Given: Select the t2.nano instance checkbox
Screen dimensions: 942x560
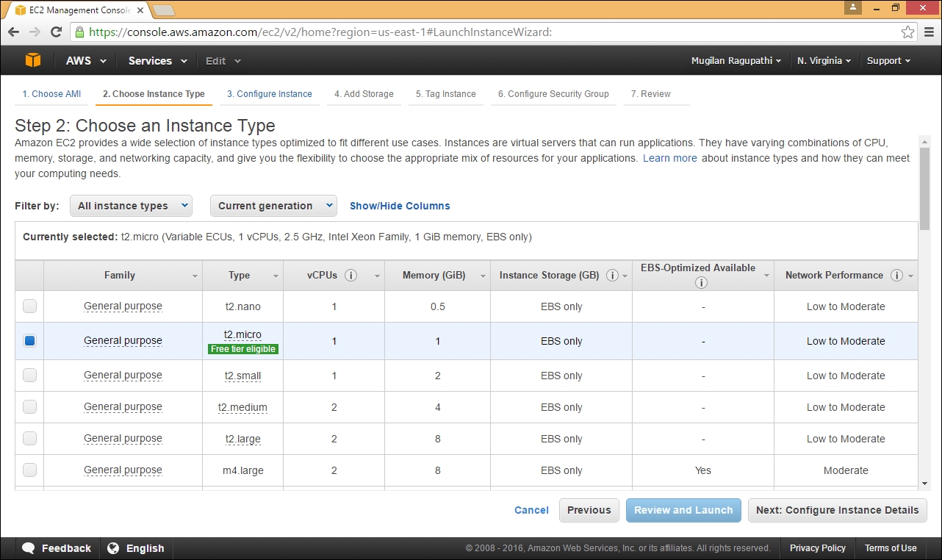Looking at the screenshot, I should click(x=29, y=306).
